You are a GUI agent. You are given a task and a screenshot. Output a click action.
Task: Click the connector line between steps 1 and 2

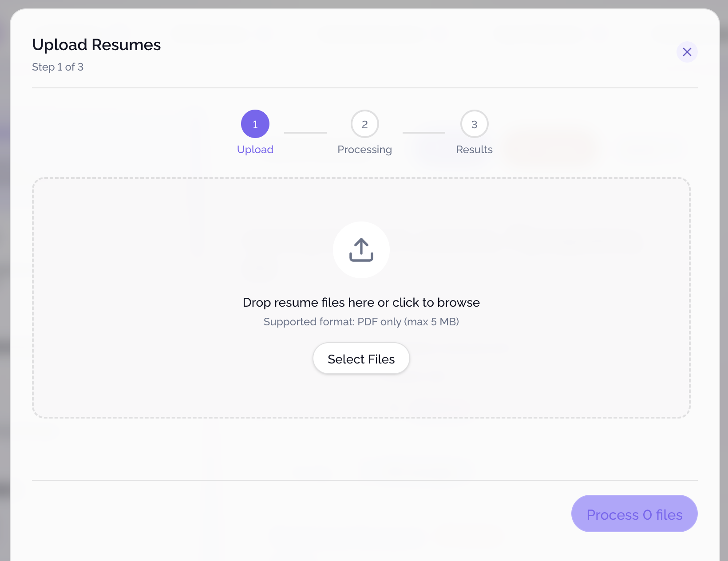[x=305, y=132]
